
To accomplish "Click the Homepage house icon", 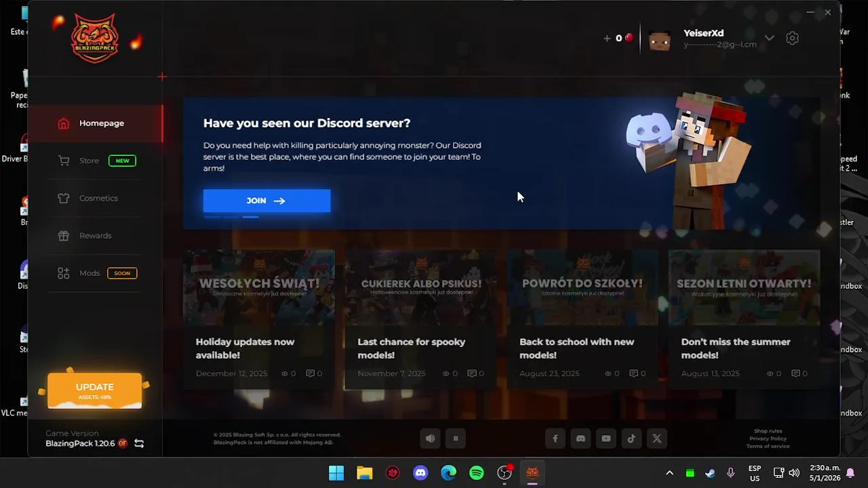I will (x=63, y=123).
